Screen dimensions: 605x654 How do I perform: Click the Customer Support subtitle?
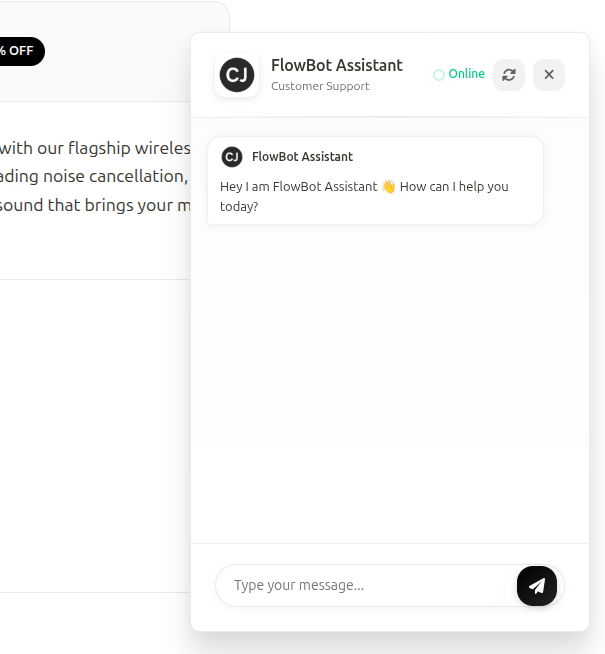tap(320, 87)
